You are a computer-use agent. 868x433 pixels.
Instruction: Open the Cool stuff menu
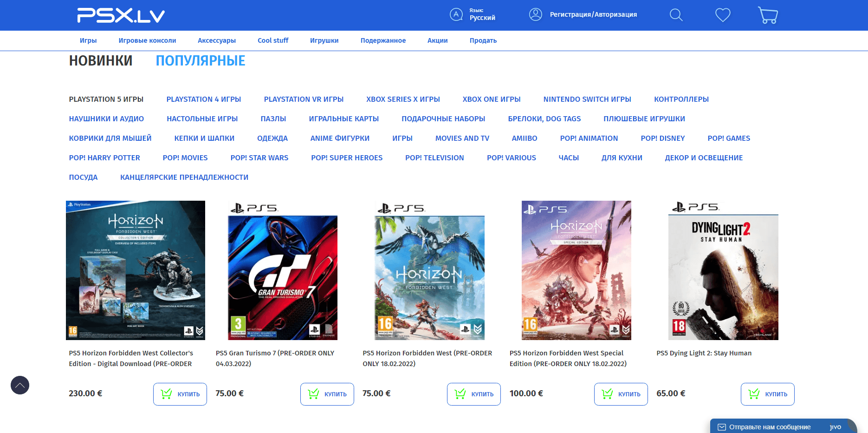point(273,40)
